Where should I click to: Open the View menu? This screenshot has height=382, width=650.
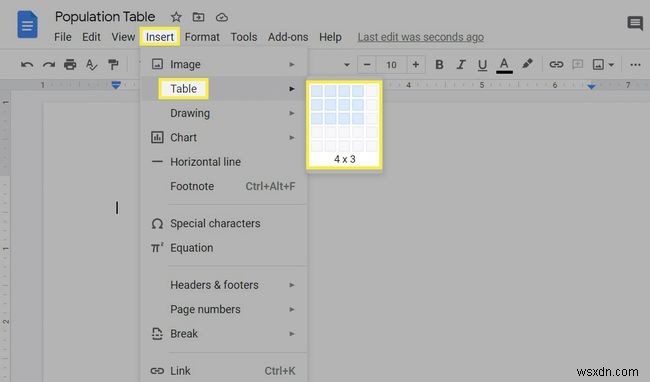123,37
